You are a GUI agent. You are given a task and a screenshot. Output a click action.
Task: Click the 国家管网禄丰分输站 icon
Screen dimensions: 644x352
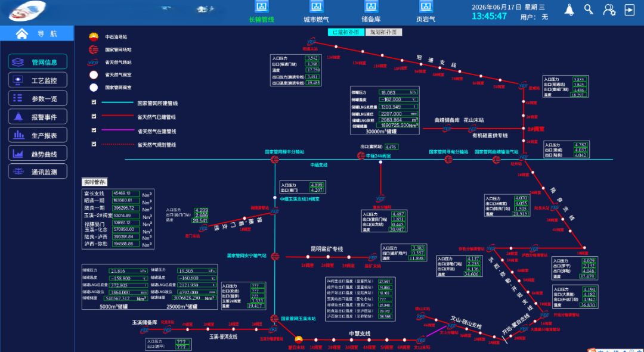[x=275, y=159]
